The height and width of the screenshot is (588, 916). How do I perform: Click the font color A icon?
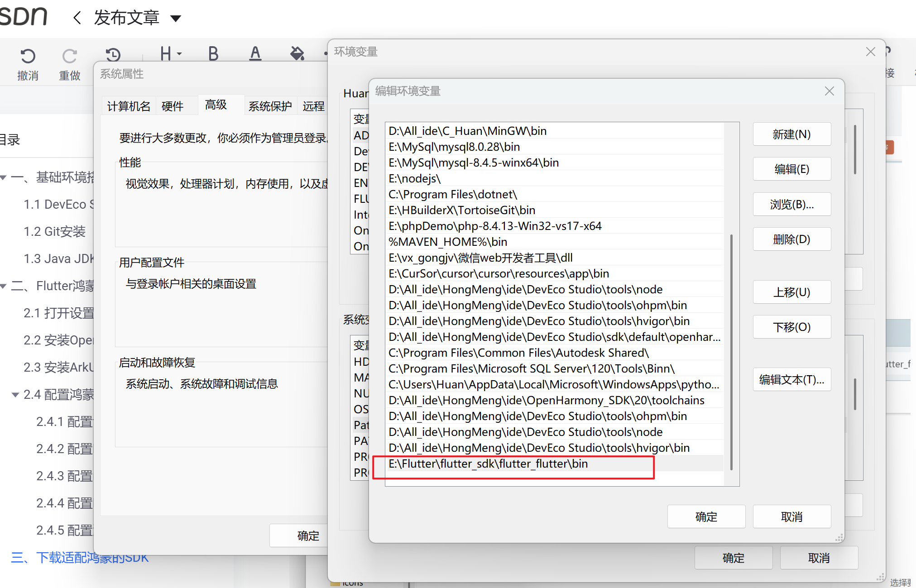pyautogui.click(x=255, y=53)
